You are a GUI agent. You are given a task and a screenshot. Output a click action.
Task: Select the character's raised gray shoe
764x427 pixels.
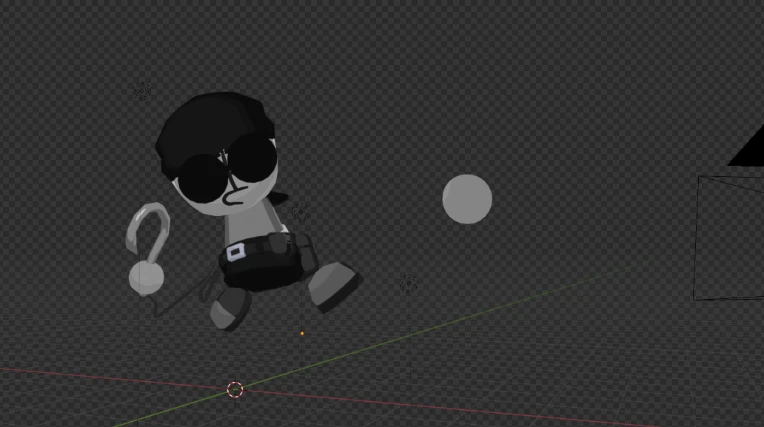click(335, 287)
